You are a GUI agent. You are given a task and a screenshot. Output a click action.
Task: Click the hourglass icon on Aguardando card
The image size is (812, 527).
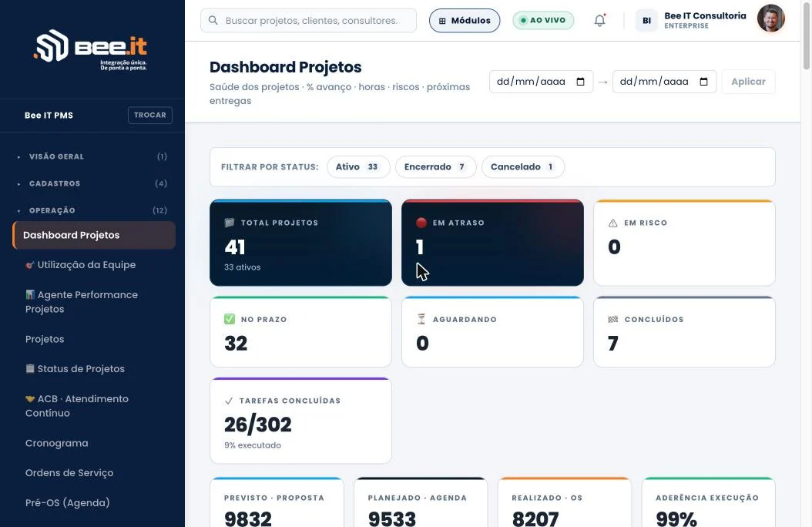click(x=421, y=319)
